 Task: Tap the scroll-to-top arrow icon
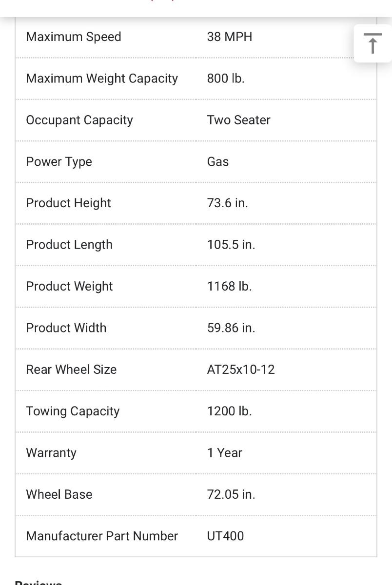(372, 43)
